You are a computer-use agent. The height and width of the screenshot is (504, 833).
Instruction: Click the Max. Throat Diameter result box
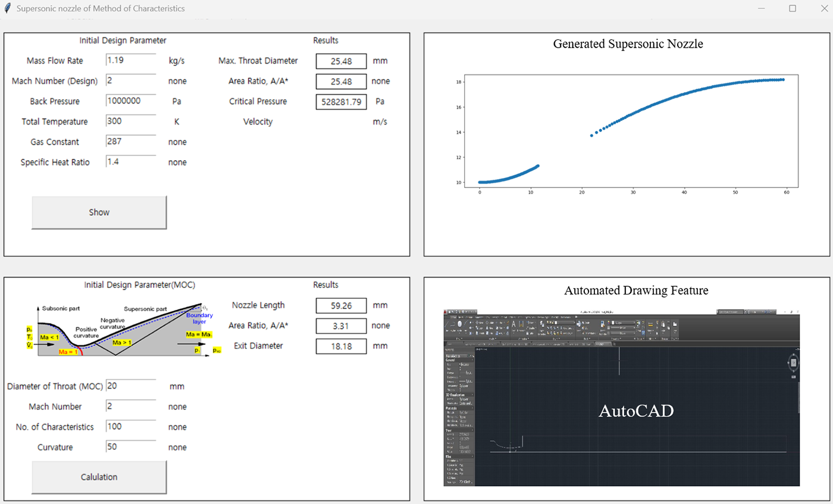pos(341,61)
